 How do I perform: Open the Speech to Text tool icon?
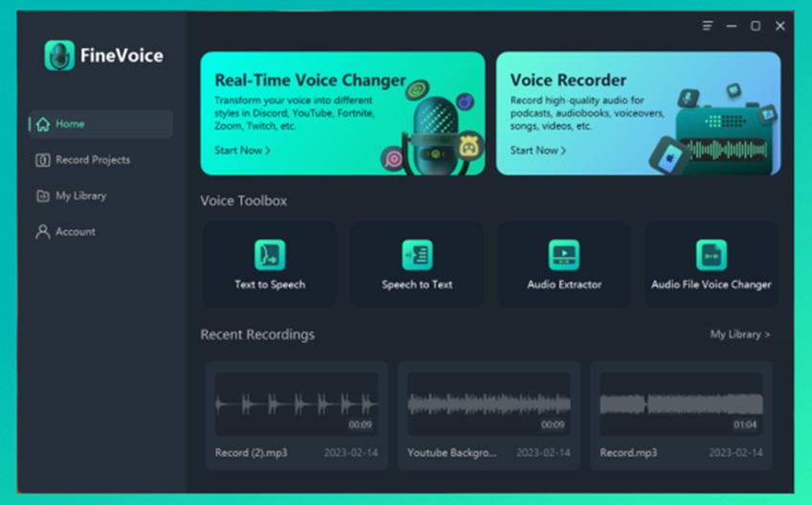[417, 255]
